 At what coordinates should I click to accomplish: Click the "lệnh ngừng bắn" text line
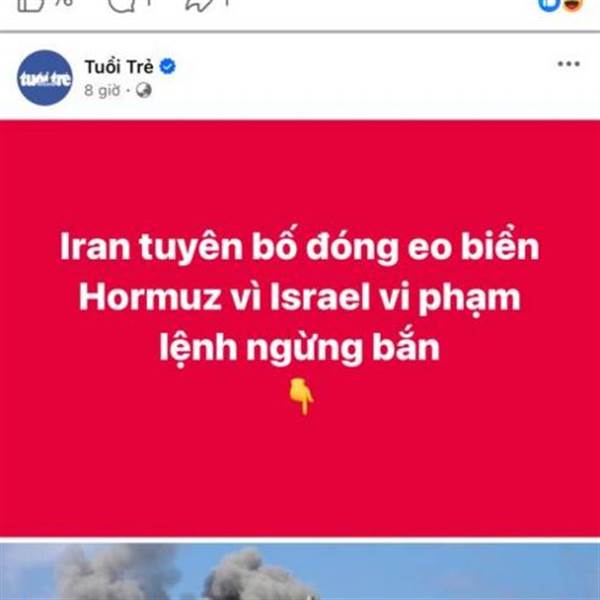300,347
